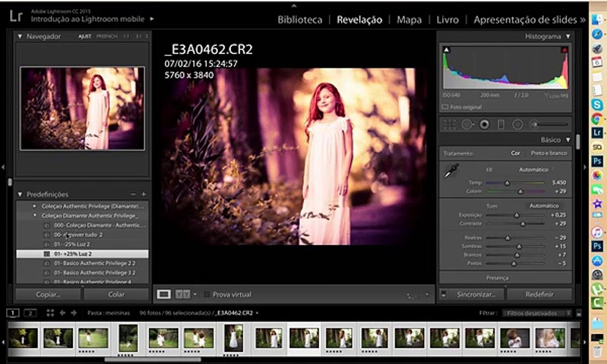The width and height of the screenshot is (607, 364).
Task: Switch to Apresentação de slides module
Action: click(525, 20)
